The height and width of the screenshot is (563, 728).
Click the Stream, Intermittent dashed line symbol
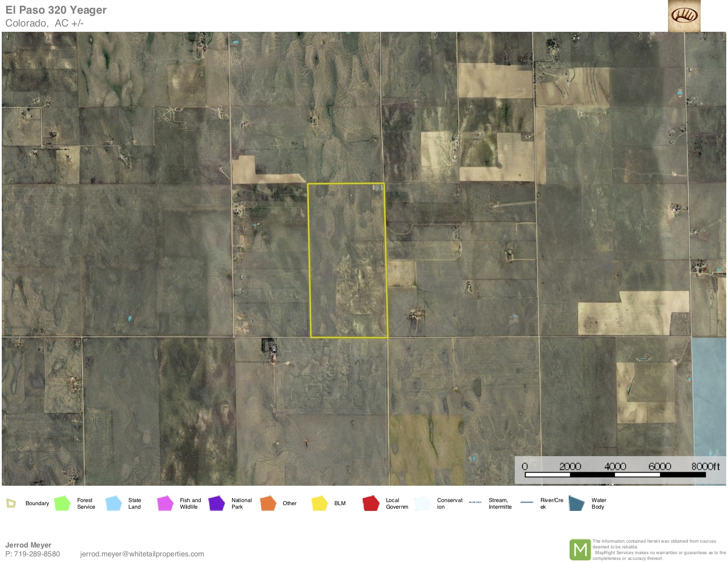pyautogui.click(x=475, y=503)
